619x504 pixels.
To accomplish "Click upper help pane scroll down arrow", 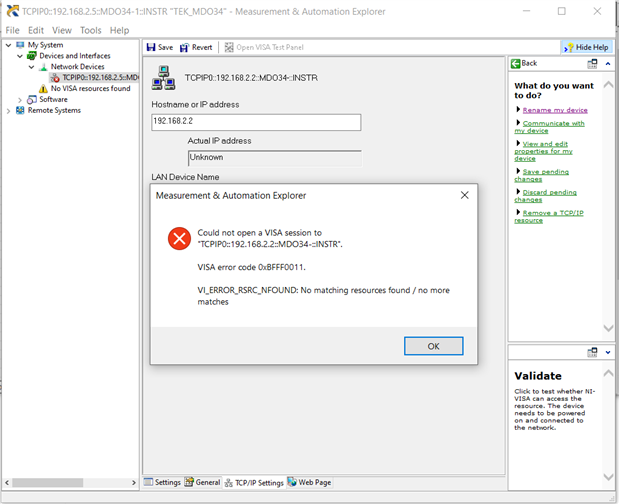I will tap(608, 328).
